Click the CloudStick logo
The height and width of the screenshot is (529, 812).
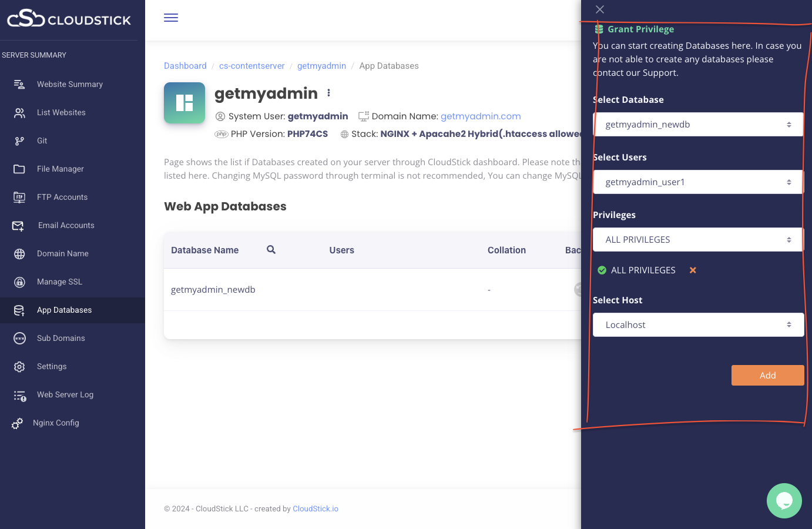pyautogui.click(x=69, y=19)
